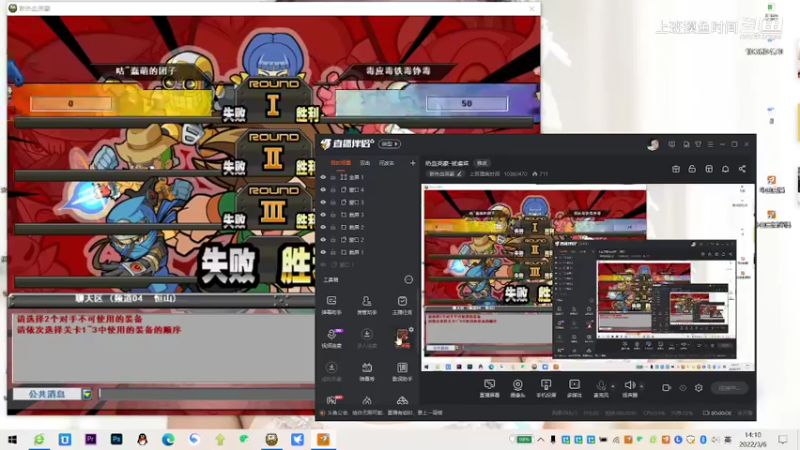The image size is (800, 450).
Task: Hide the 窗口 4 source via its eye icon
Action: (x=323, y=189)
